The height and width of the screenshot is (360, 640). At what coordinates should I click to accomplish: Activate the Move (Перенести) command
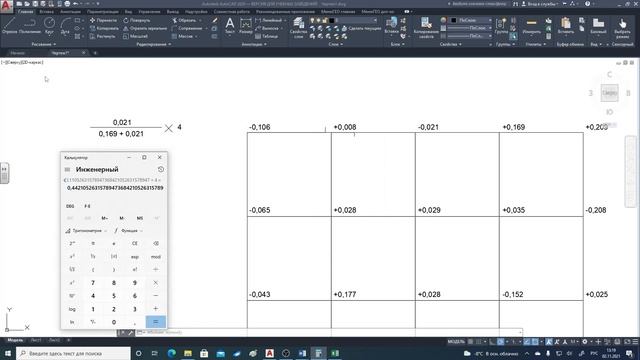click(x=103, y=20)
